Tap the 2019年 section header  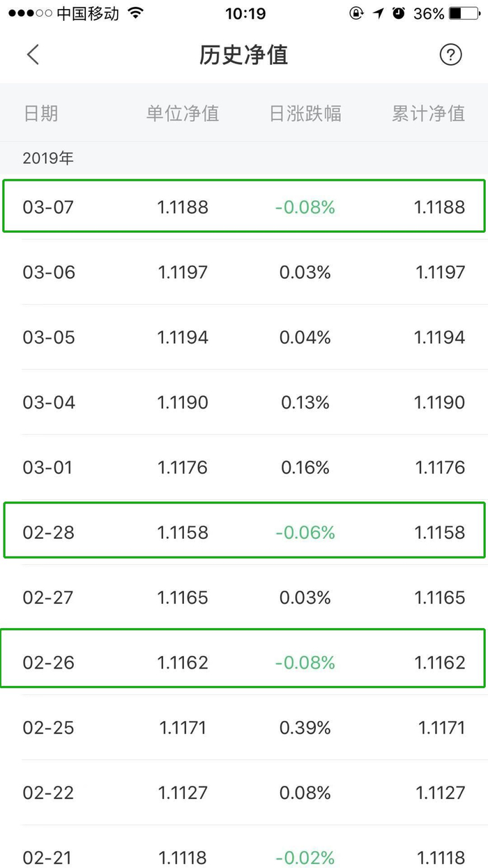[48, 158]
